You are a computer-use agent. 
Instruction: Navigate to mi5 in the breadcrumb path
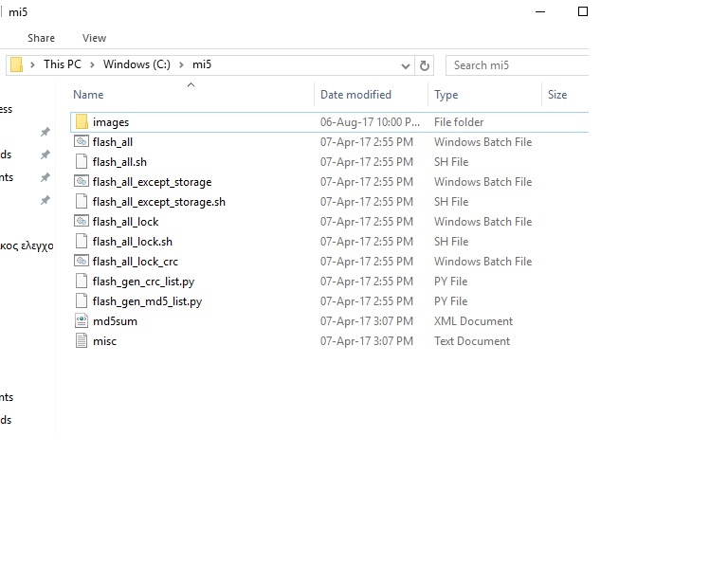pyautogui.click(x=202, y=64)
